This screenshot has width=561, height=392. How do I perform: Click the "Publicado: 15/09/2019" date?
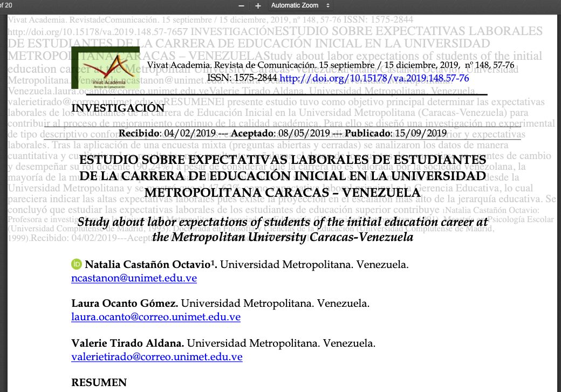(x=396, y=133)
